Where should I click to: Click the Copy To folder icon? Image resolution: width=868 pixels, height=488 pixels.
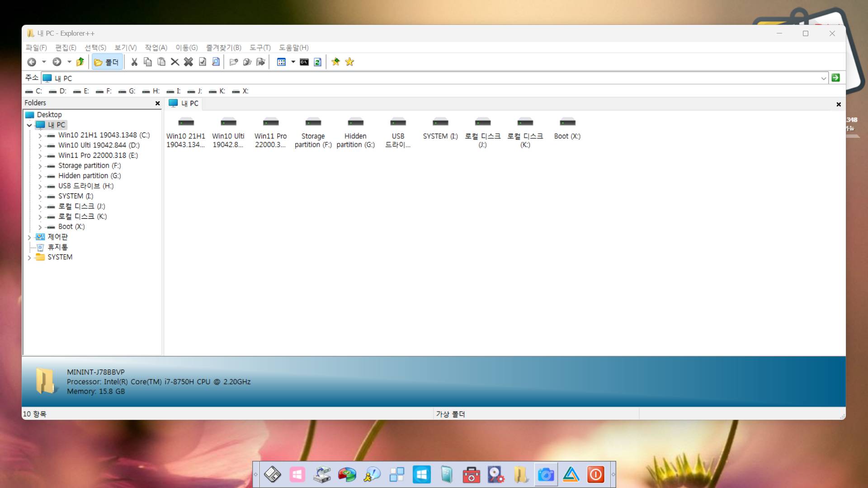tap(247, 62)
